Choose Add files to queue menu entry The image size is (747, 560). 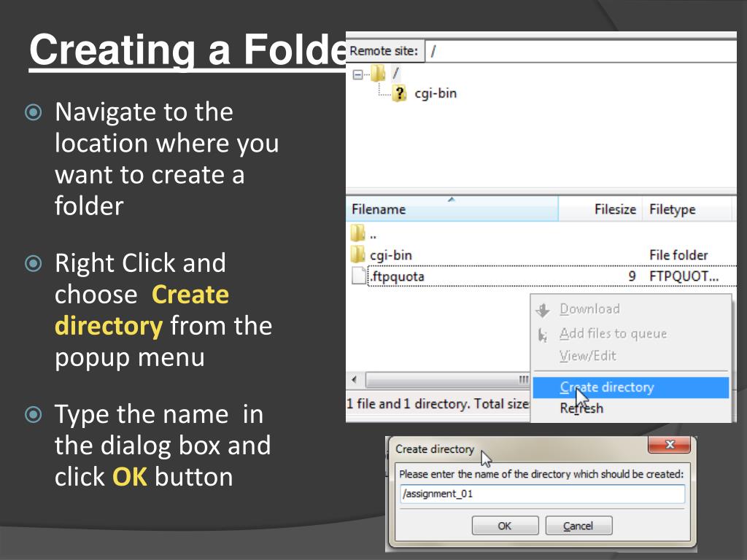coord(613,334)
